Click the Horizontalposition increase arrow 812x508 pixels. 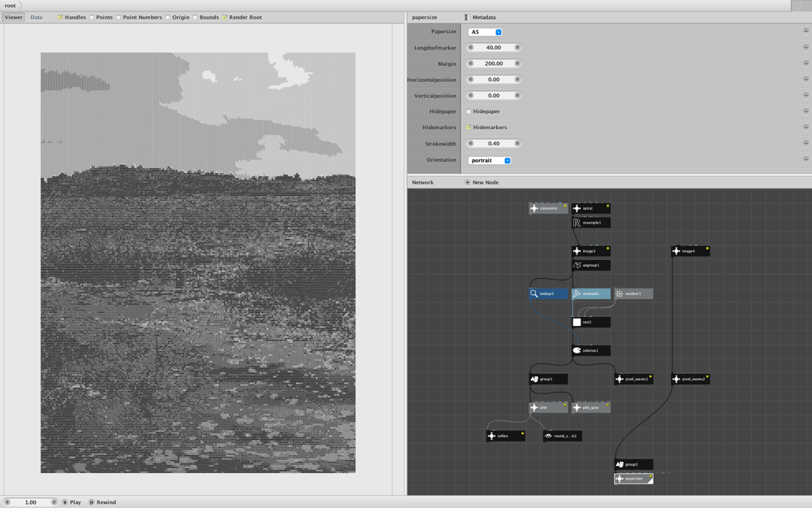click(516, 80)
